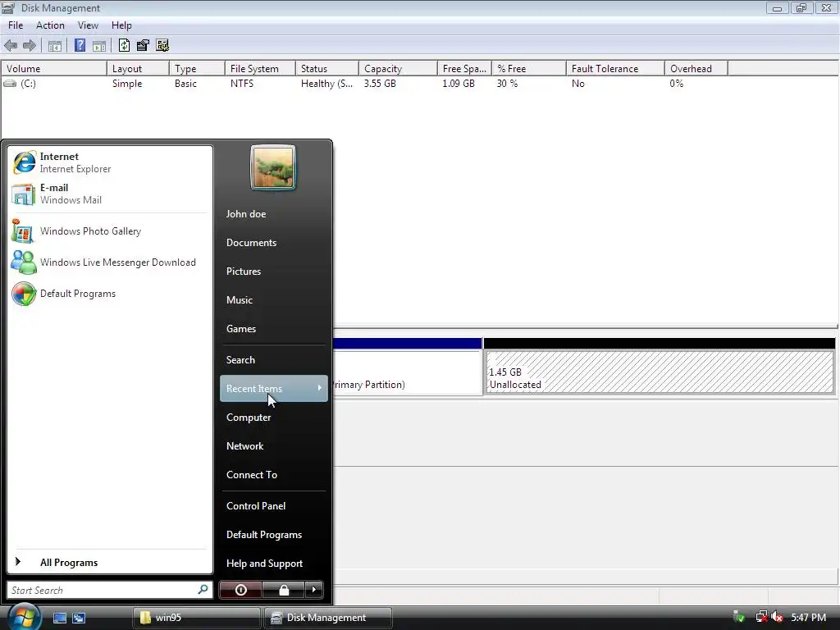Open Windows Mail E-mail entry
The width and height of the screenshot is (840, 630).
[x=110, y=194]
